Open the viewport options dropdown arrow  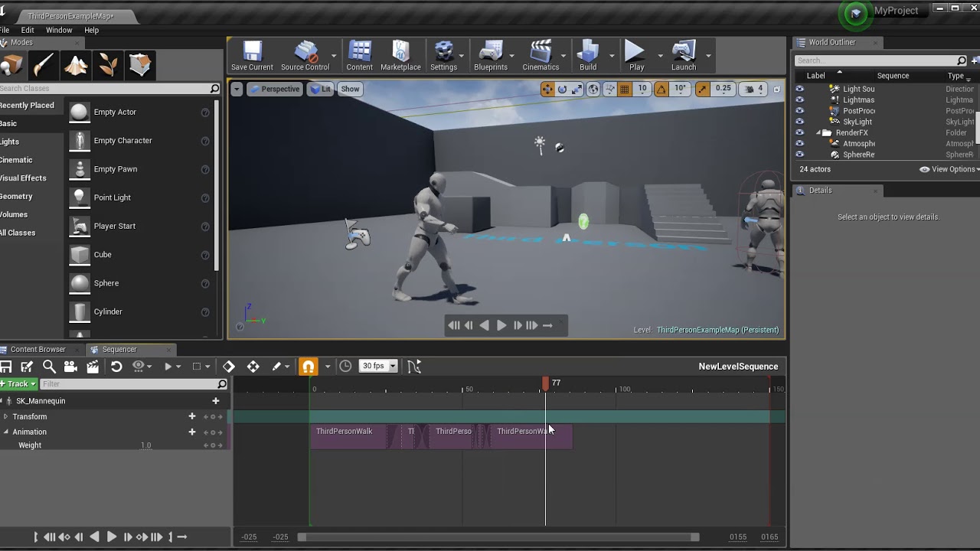click(x=237, y=90)
